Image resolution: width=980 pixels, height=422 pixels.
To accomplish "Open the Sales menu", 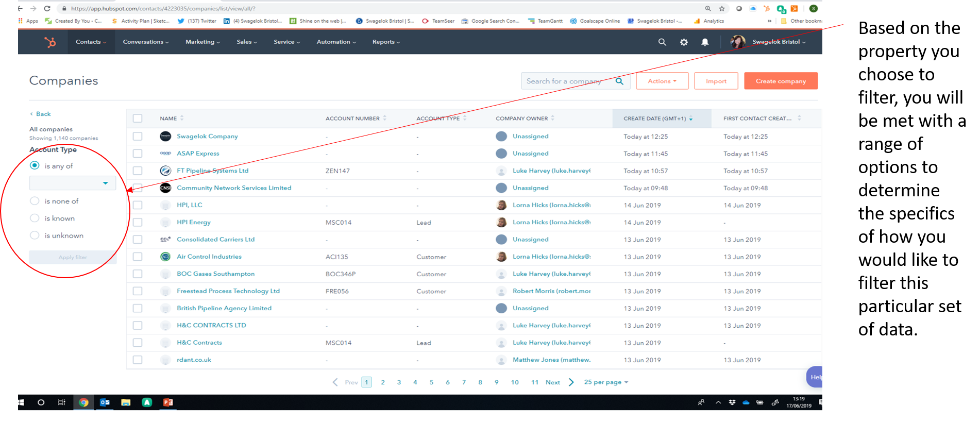I will 247,42.
